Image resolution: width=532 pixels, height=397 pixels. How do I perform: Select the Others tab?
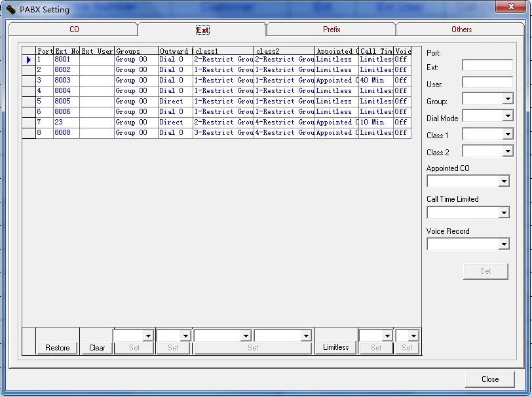tap(461, 29)
